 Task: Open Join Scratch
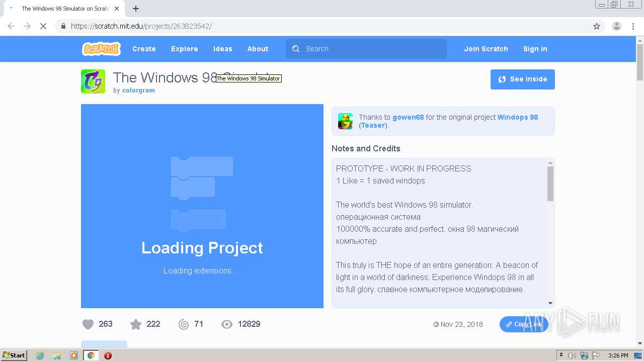486,49
